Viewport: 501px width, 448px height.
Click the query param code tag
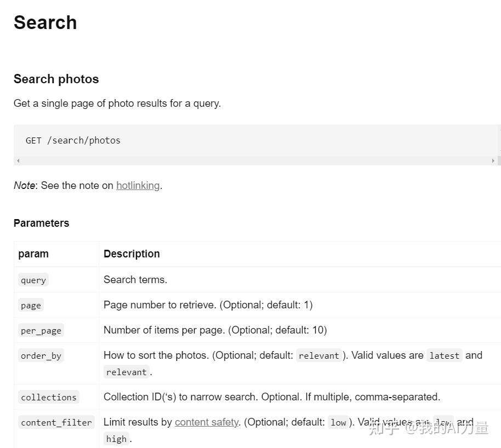[33, 280]
